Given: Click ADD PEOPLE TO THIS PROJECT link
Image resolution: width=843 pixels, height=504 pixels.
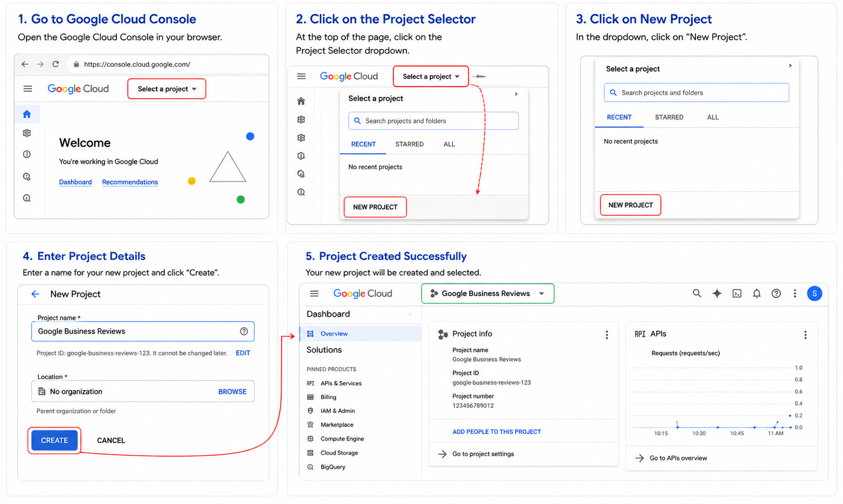Looking at the screenshot, I should 496,432.
